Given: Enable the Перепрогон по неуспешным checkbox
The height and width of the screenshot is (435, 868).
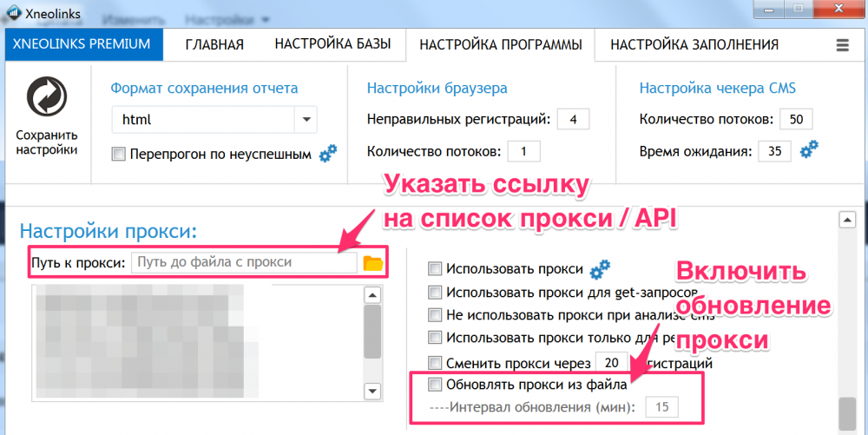Looking at the screenshot, I should 118,154.
